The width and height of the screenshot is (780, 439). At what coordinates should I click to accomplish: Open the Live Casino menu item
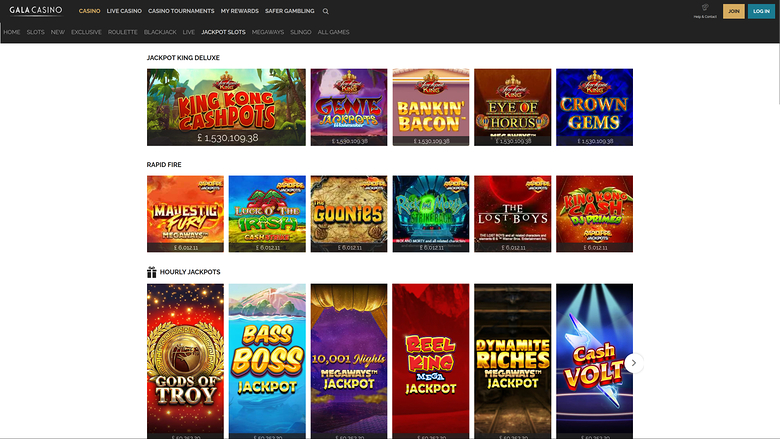pyautogui.click(x=124, y=11)
